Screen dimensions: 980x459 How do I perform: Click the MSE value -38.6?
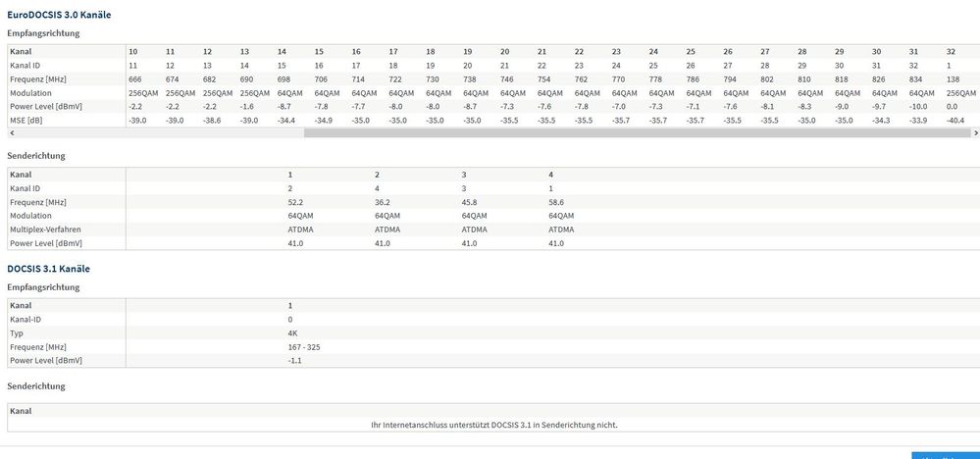[x=212, y=120]
